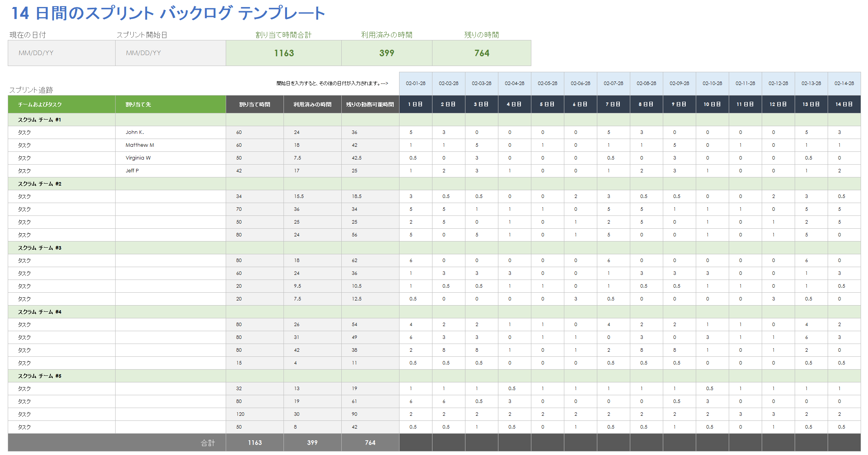Click allotted time 15 cell
868x455 pixels.
point(255,363)
